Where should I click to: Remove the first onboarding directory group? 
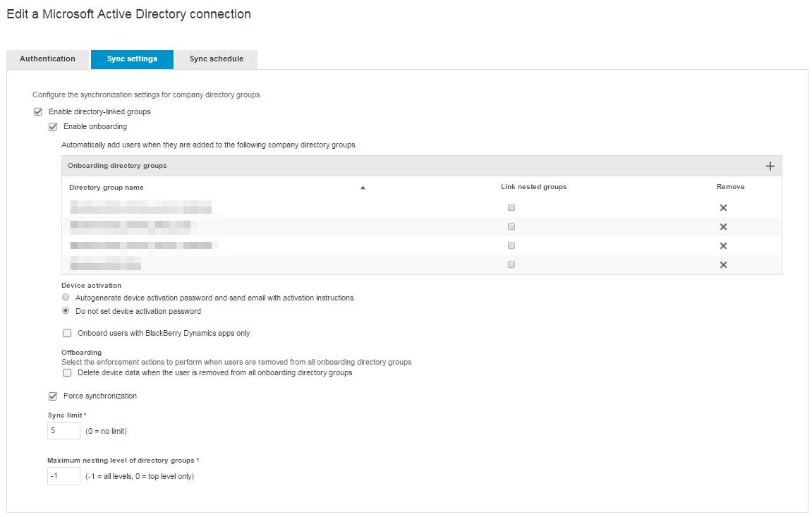723,208
